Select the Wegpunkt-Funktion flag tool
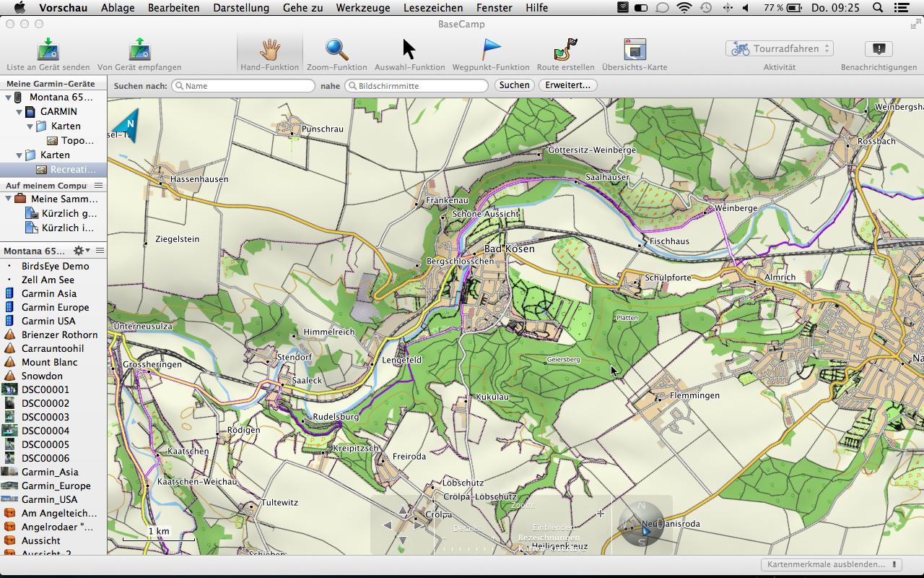This screenshot has width=924, height=578. pos(491,49)
